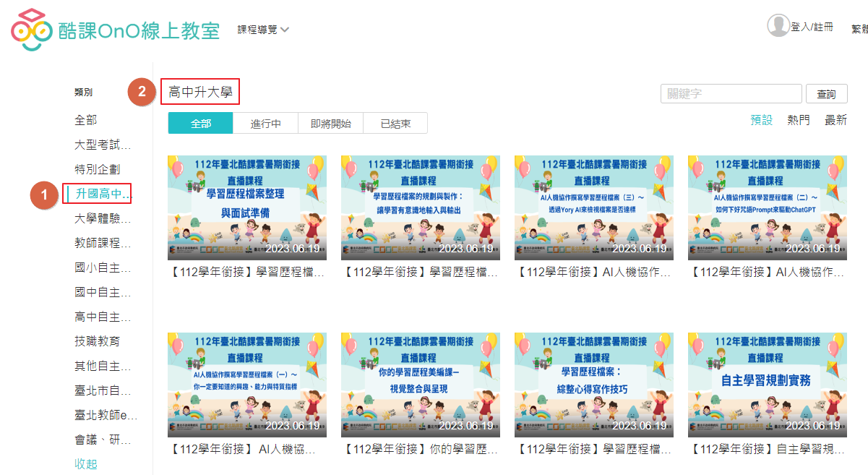Select the 教師課程 category

click(103, 243)
